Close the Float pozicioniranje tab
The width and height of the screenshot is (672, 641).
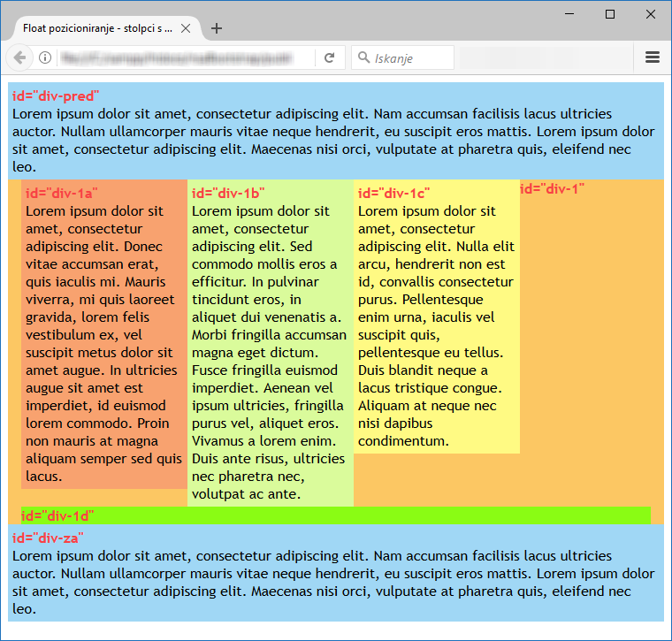pyautogui.click(x=186, y=28)
